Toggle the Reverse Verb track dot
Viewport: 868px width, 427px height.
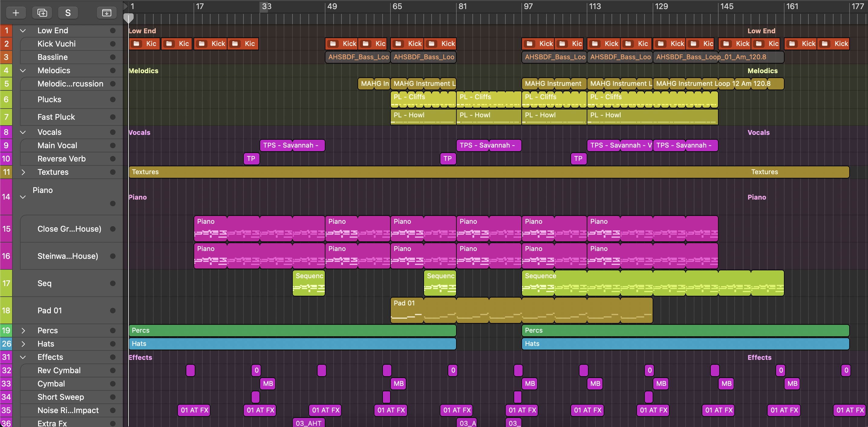click(x=113, y=159)
